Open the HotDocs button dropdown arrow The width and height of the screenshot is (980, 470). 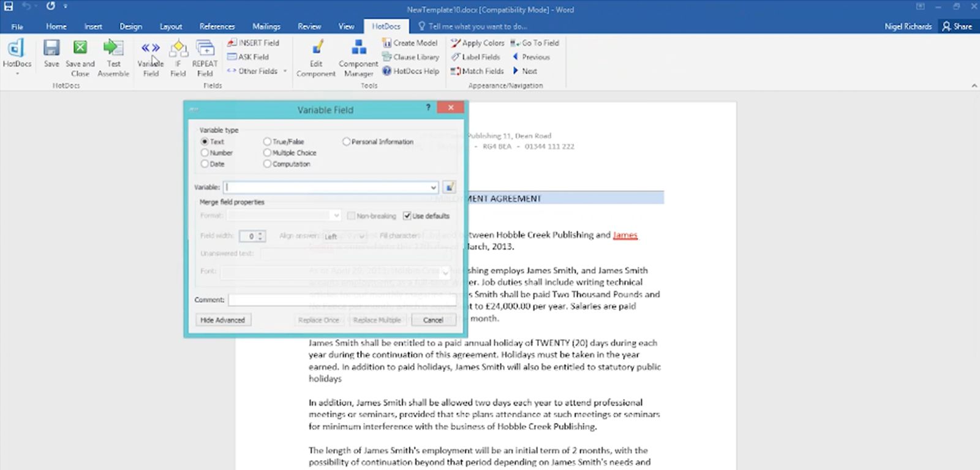click(x=17, y=73)
